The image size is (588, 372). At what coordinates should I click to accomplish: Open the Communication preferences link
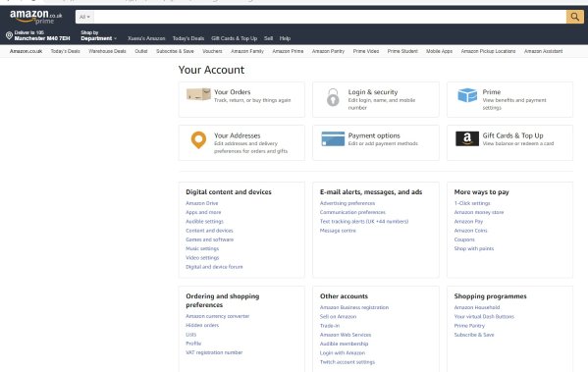[352, 212]
